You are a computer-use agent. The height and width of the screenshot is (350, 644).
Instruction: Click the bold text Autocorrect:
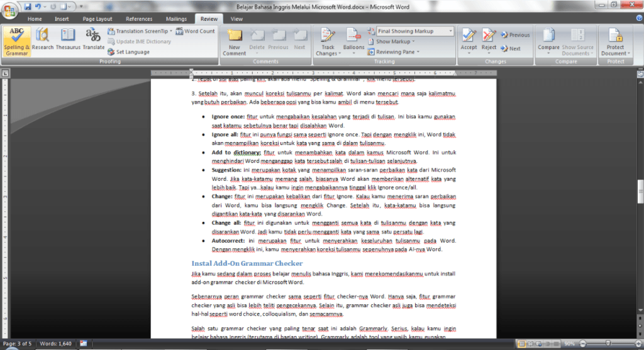click(x=228, y=241)
